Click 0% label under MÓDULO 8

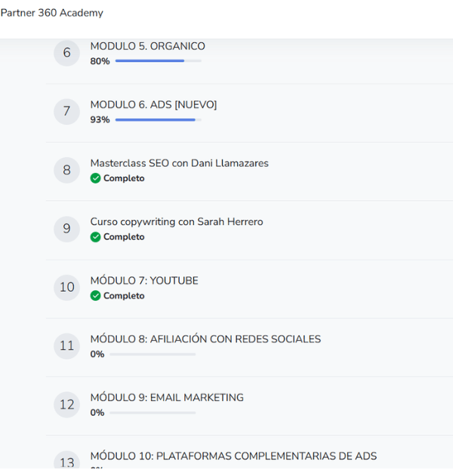97,354
